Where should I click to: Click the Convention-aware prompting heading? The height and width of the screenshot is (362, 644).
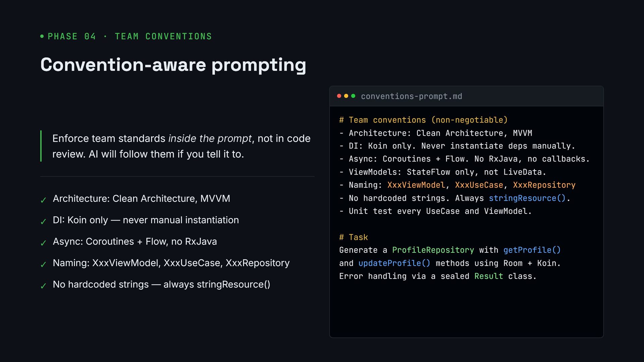point(173,65)
